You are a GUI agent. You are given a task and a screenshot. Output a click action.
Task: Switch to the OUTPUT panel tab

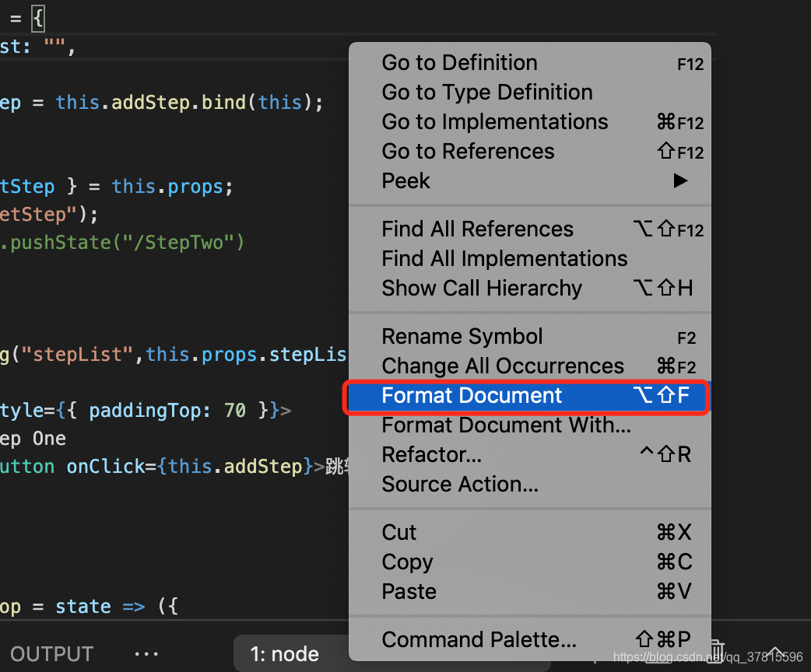(51, 654)
